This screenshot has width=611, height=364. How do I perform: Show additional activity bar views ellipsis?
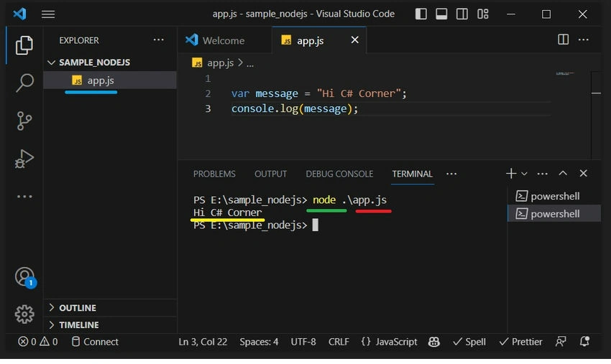(24, 197)
